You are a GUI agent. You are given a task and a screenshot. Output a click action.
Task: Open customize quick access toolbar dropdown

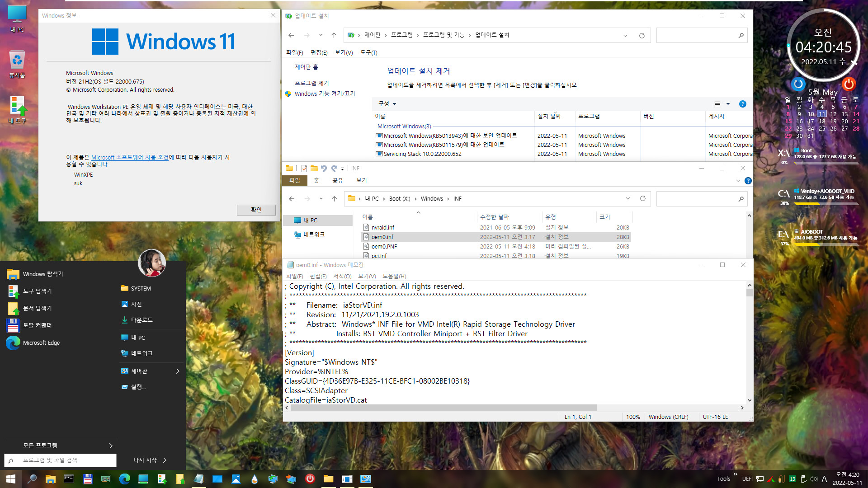pos(342,169)
